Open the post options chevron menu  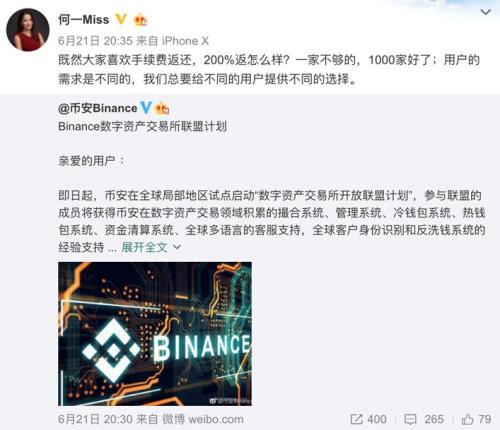pos(485,12)
